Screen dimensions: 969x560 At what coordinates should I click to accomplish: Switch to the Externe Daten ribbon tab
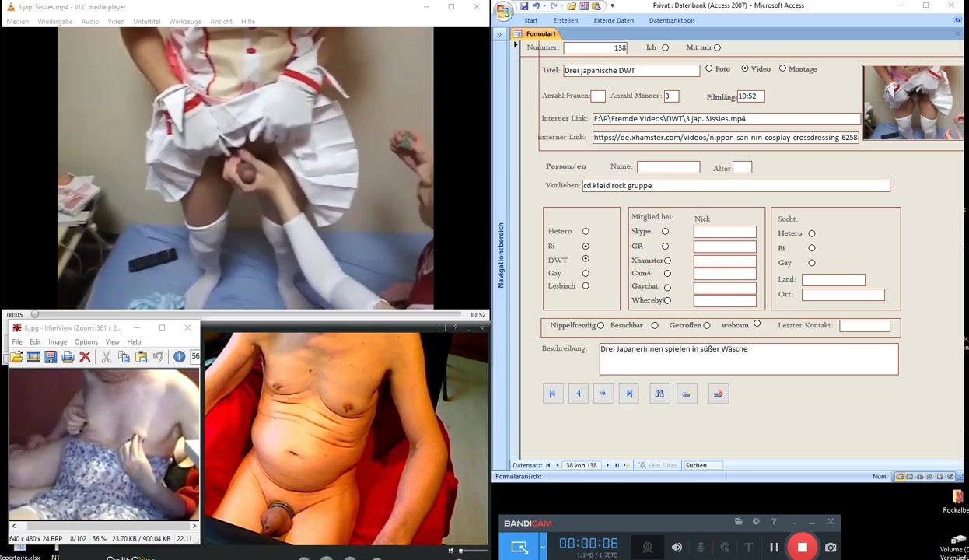pyautogui.click(x=613, y=21)
